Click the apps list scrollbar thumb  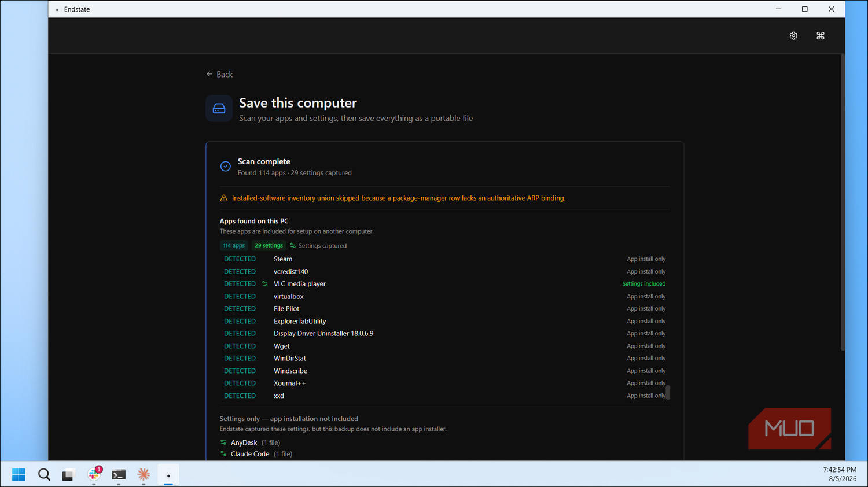point(668,392)
